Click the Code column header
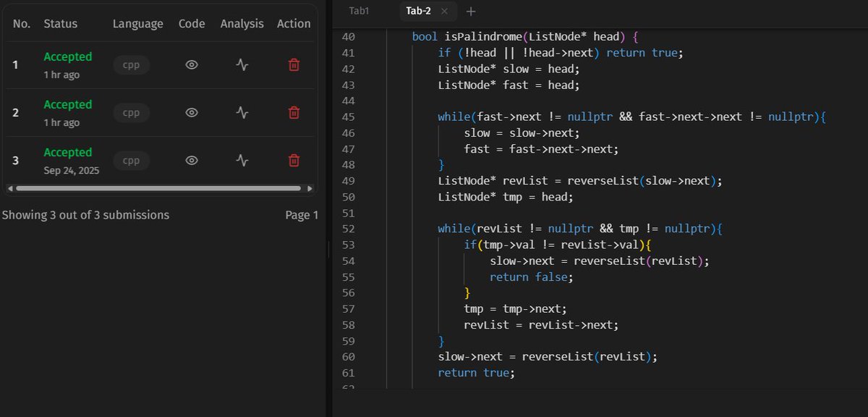The height and width of the screenshot is (417, 868). tap(192, 23)
